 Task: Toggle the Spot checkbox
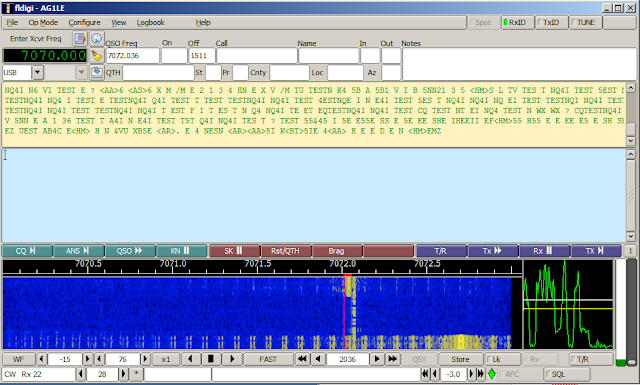click(483, 22)
